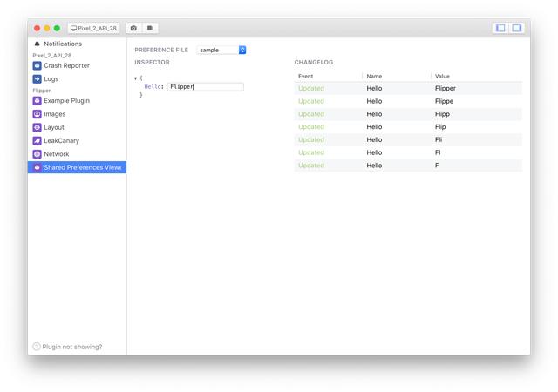This screenshot has width=558, height=392.
Task: Select changelog row with value F
Action: pyautogui.click(x=408, y=166)
